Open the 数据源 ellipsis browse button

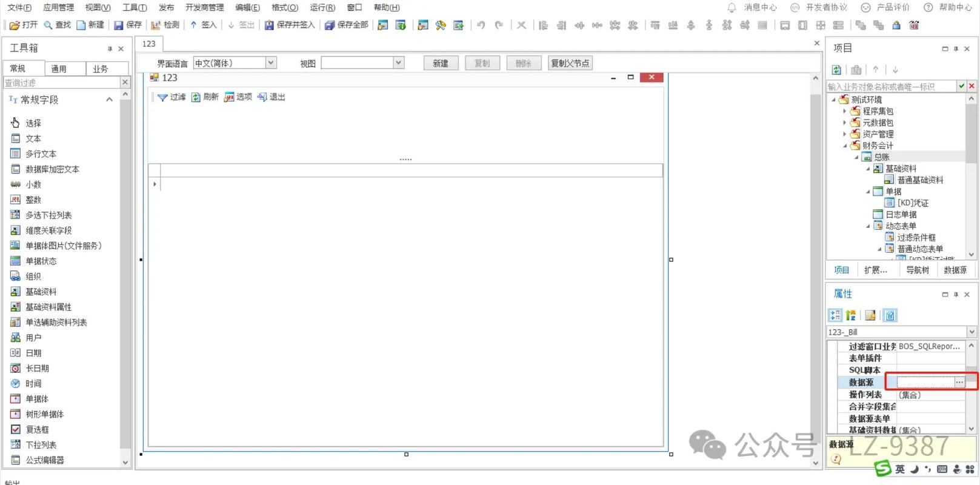pos(959,382)
